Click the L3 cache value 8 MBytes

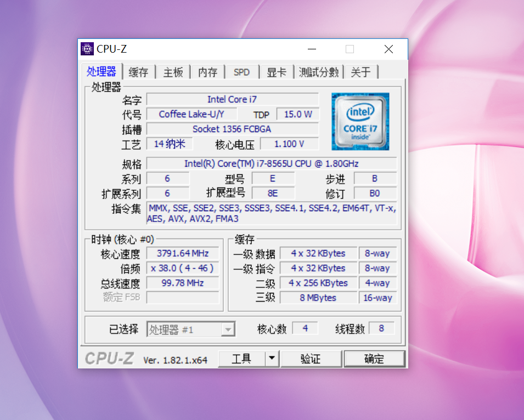point(318,298)
